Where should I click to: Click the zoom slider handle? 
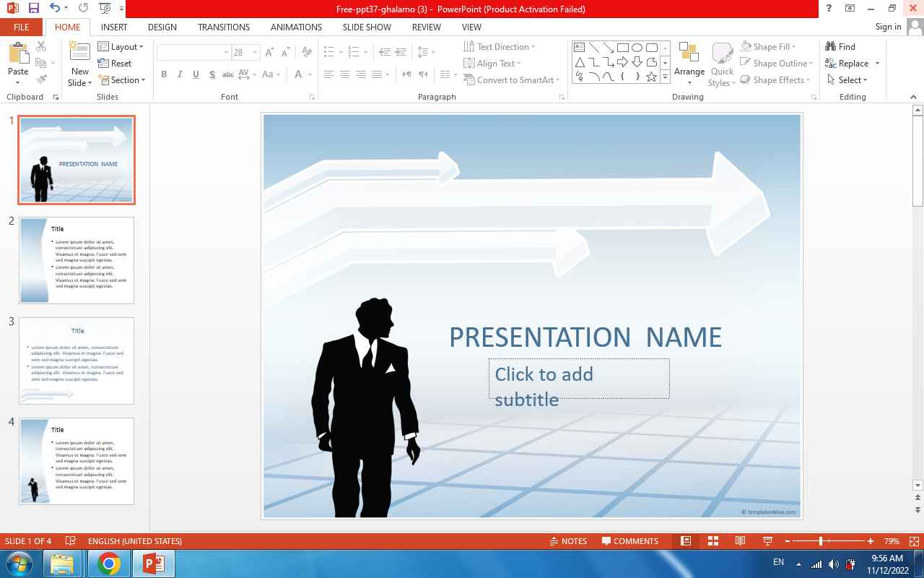point(821,541)
